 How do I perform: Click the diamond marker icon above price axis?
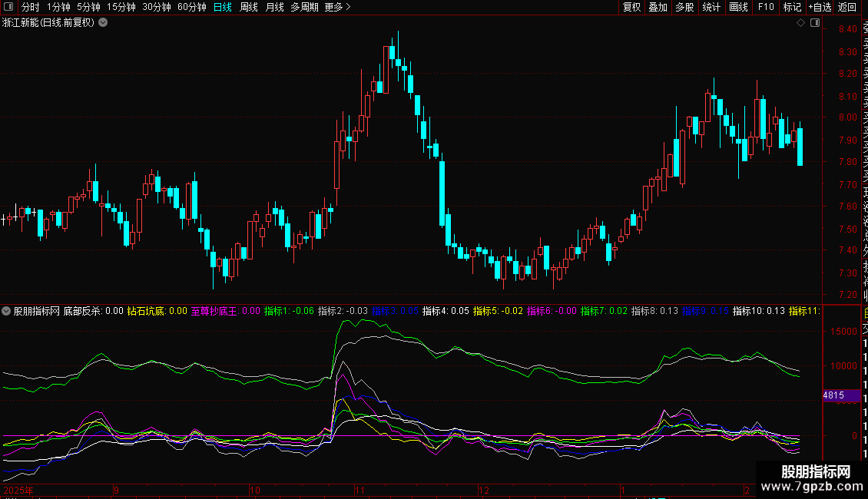click(x=800, y=23)
